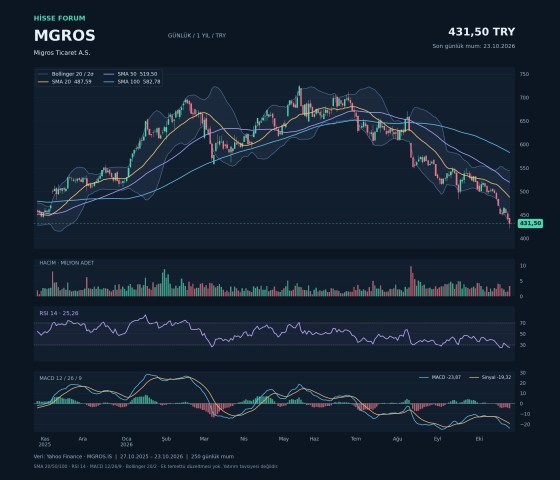The width and height of the screenshot is (560, 480).
Task: Click the Ağu month label
Action: [398, 439]
